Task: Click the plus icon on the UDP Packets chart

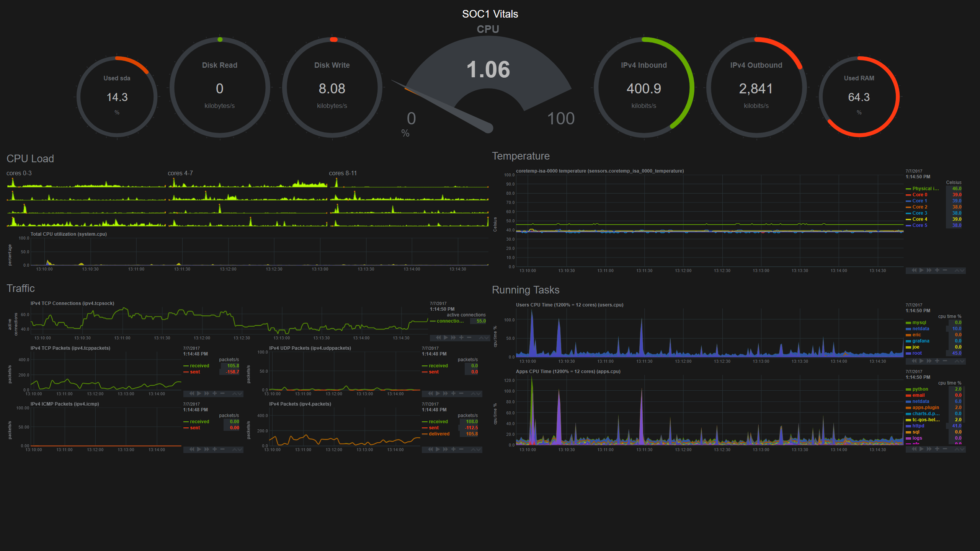Action: [x=453, y=393]
